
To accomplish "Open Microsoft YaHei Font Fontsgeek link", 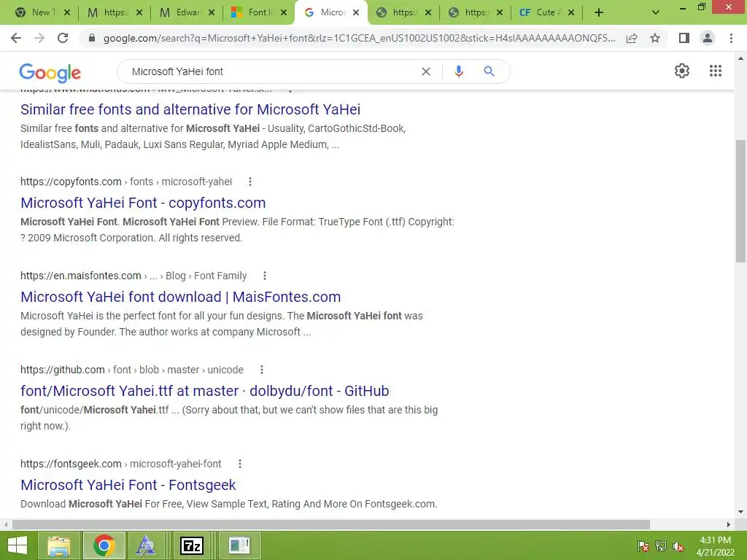I will tap(128, 485).
